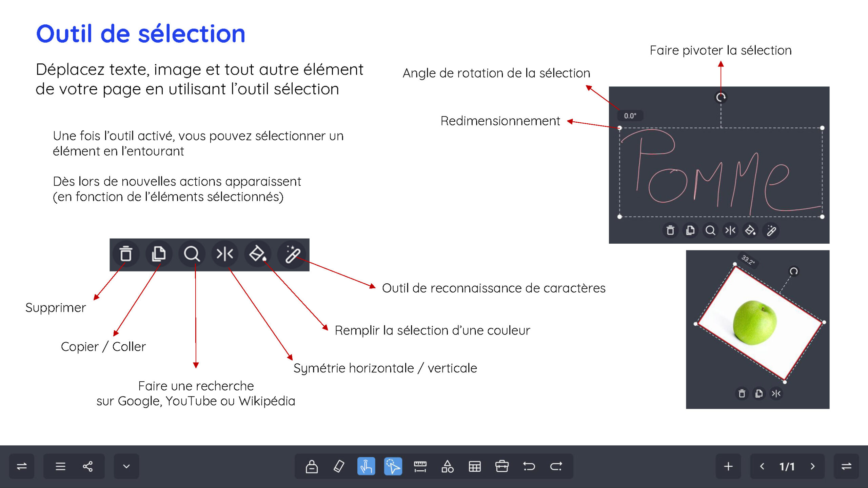868x488 pixels.
Task: Undo the last action
Action: 529,466
